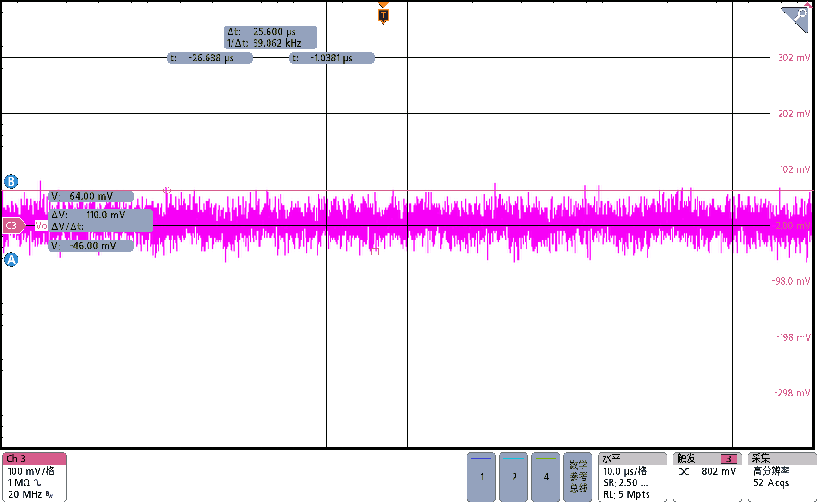
Task: Open the Ch 3 channel settings badge
Action: click(35, 477)
